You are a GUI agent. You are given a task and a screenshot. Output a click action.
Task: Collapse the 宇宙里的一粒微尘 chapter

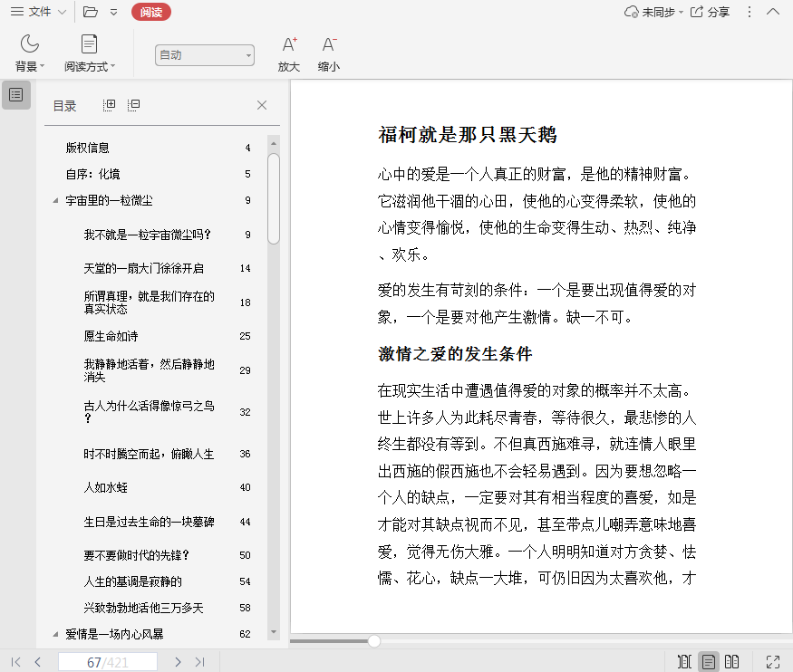click(55, 200)
